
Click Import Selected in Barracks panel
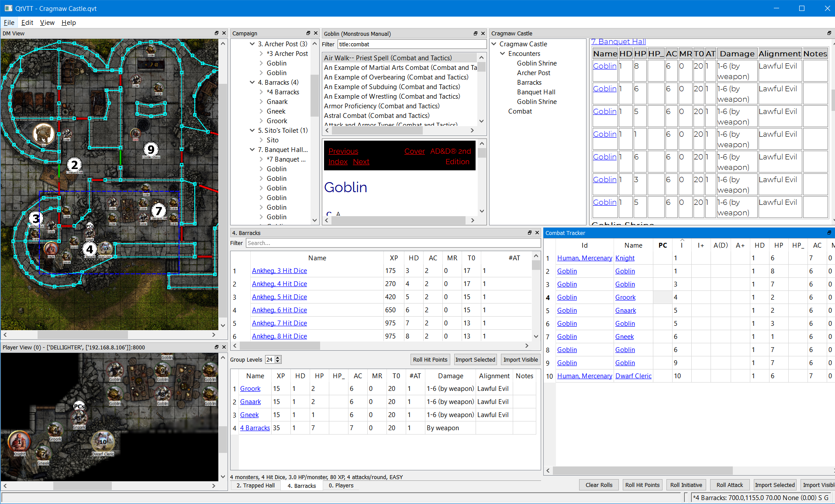[475, 359]
